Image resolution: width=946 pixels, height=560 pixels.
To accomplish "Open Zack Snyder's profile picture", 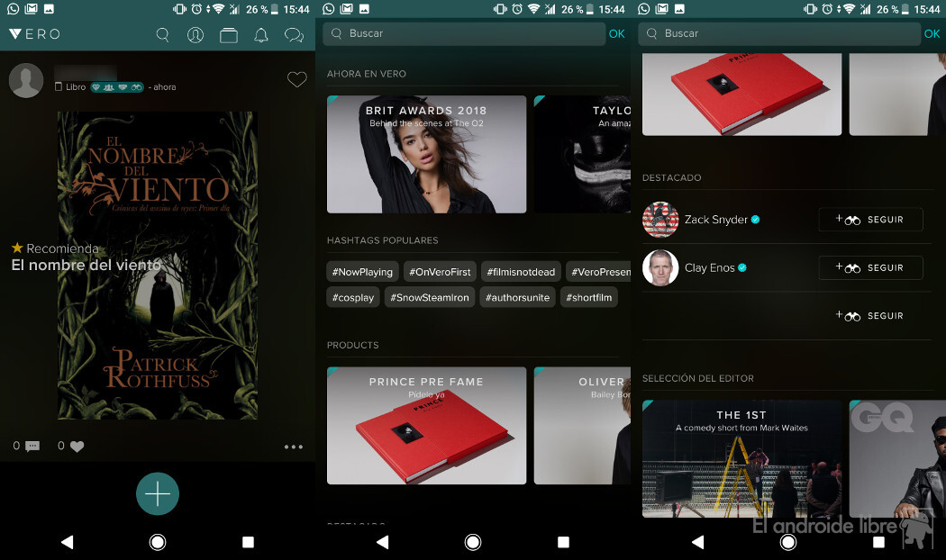I will pos(660,220).
